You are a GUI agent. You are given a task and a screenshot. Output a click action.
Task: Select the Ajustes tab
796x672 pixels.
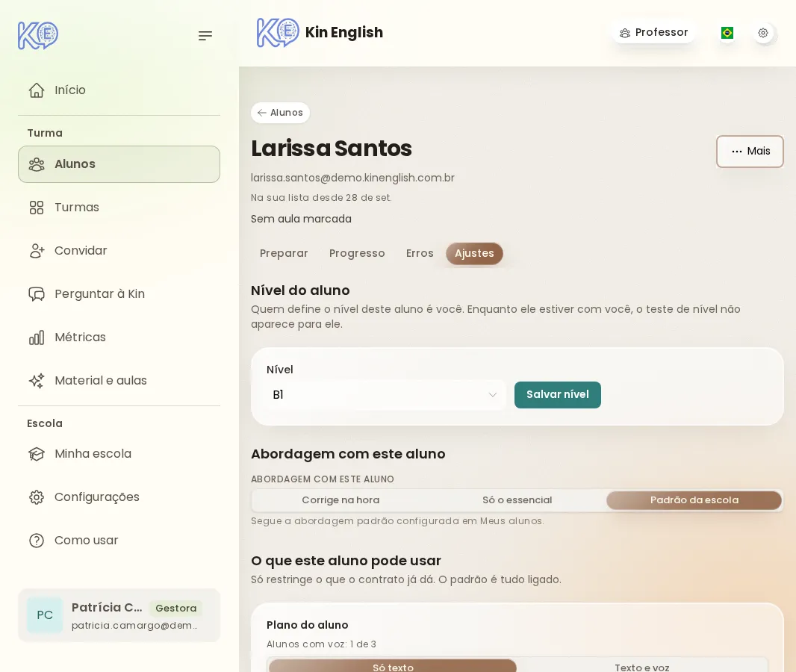pyautogui.click(x=474, y=253)
